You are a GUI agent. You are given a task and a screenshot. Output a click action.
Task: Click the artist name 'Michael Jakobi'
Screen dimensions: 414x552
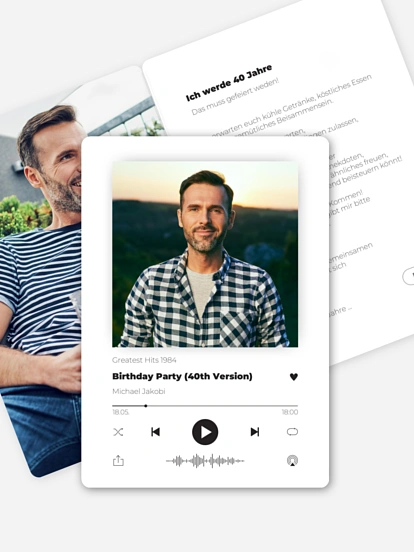click(139, 391)
